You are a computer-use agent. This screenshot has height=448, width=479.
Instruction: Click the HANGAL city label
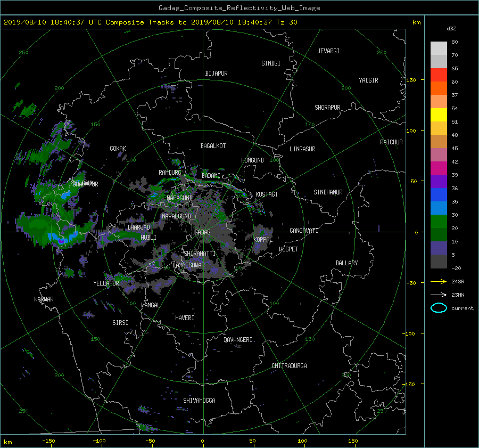[x=150, y=305]
